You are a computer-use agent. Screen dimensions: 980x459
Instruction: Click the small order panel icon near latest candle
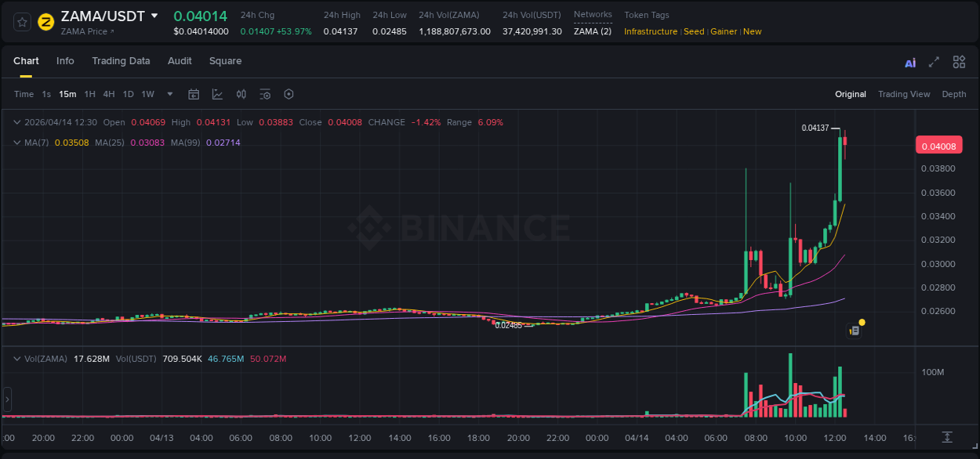point(855,330)
